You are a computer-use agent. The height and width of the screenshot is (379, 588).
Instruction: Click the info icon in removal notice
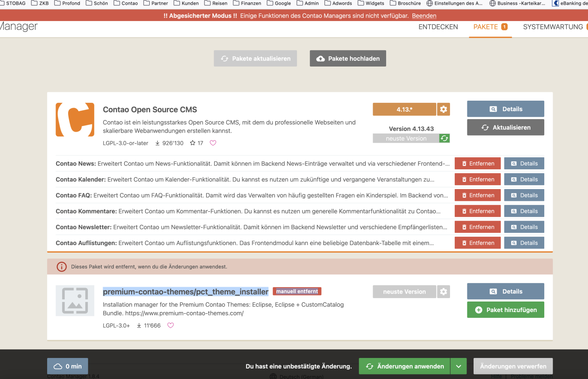[62, 267]
